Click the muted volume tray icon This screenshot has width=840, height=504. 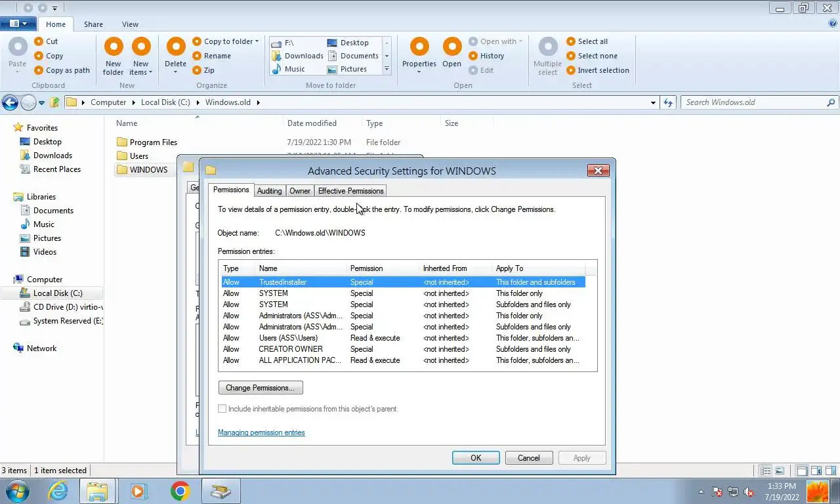tap(748, 492)
